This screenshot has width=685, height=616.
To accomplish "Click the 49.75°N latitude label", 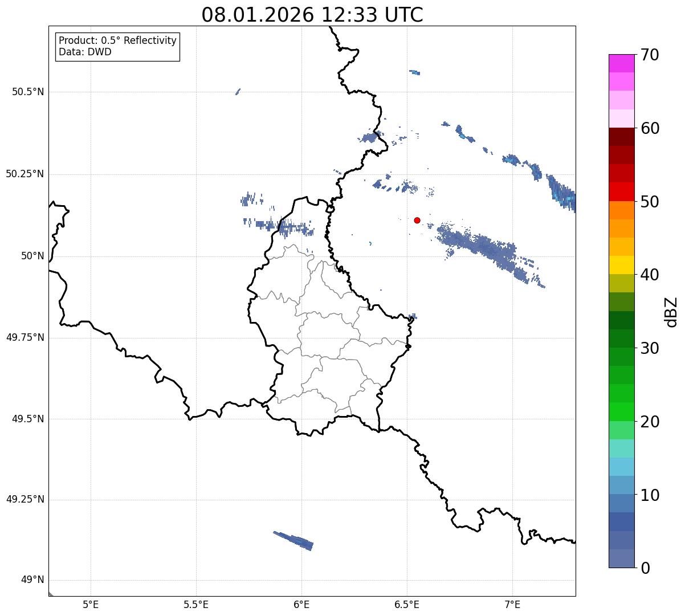I will 25,337.
